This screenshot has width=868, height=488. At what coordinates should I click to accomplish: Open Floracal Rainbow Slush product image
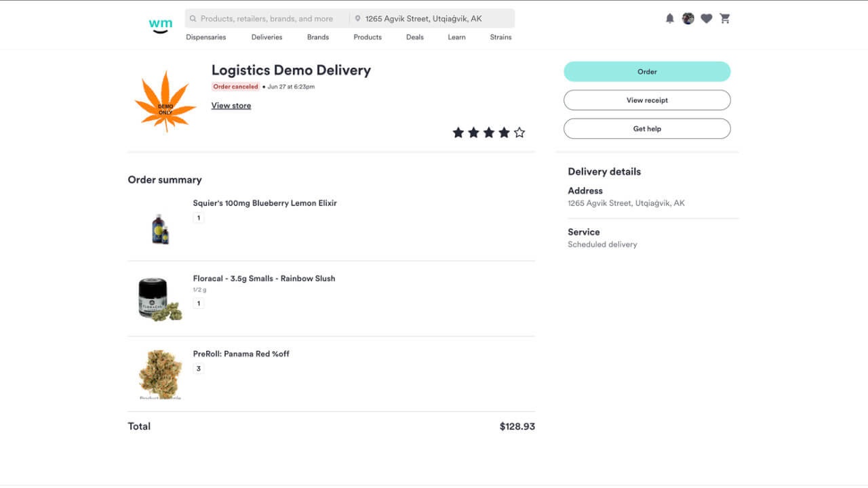coord(160,299)
